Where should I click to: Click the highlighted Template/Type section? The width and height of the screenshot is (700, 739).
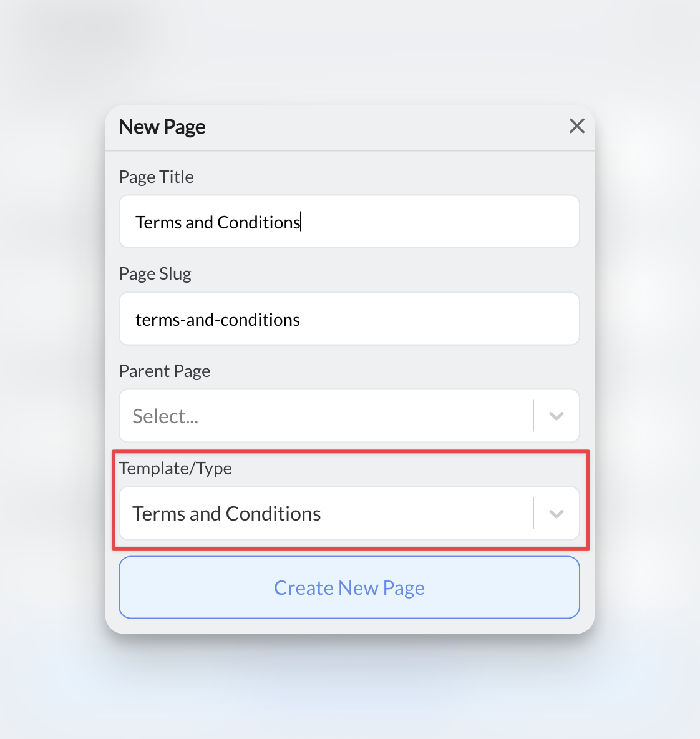tap(349, 499)
